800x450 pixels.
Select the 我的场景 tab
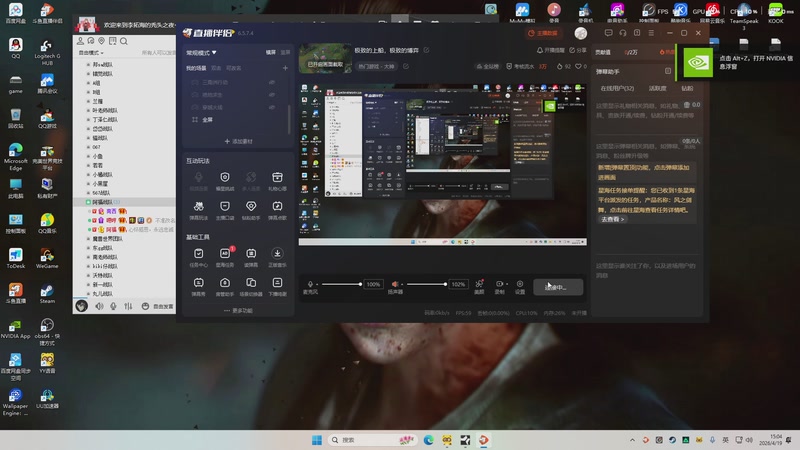(x=196, y=68)
